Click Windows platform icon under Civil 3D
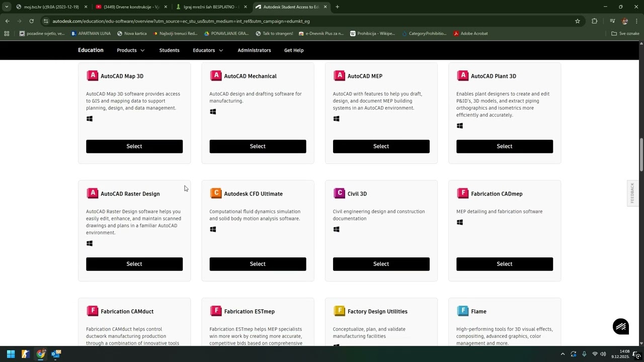This screenshot has width=644, height=362. (x=336, y=230)
